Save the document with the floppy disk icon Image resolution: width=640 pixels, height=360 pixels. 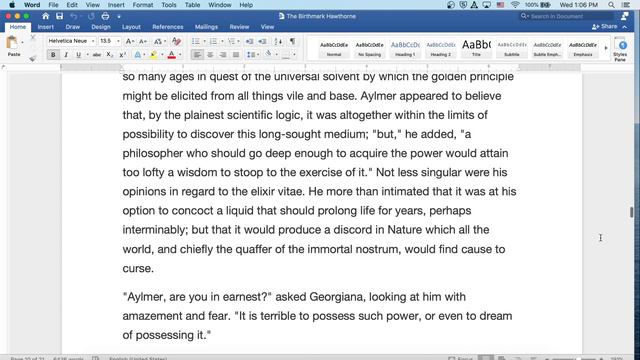(x=60, y=16)
